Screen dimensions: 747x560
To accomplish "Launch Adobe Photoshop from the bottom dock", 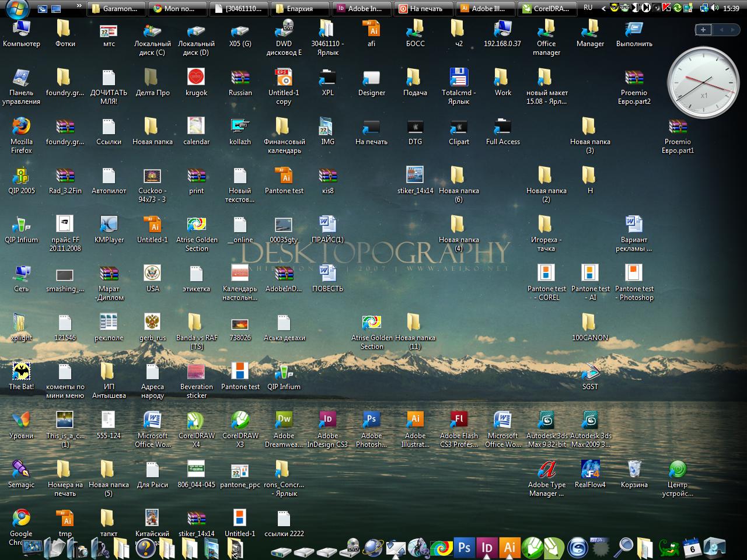I will click(x=465, y=547).
